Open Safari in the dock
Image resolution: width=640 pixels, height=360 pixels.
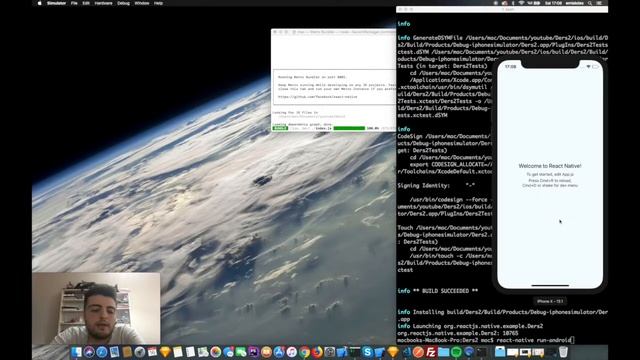coord(102,352)
